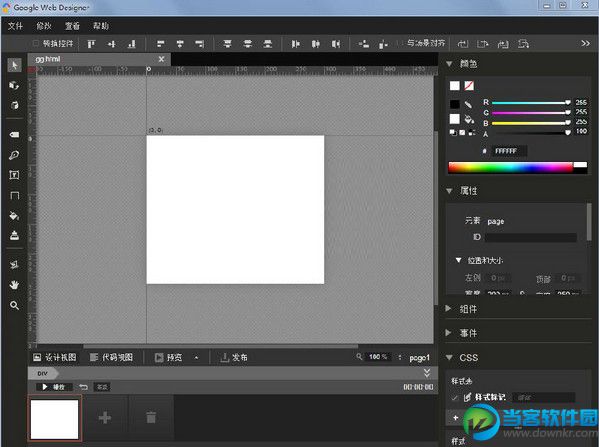Adjust the A alpha slider
Screen dimensions: 599x447
(531, 133)
